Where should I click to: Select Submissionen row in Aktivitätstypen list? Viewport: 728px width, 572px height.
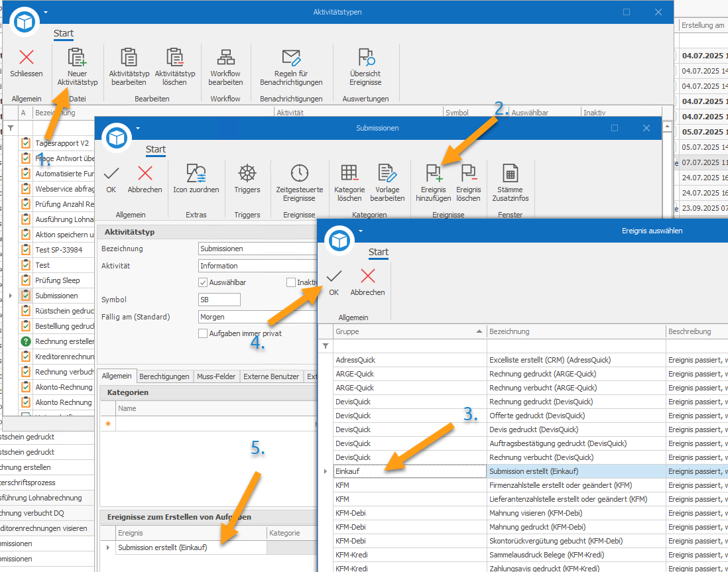pyautogui.click(x=56, y=296)
